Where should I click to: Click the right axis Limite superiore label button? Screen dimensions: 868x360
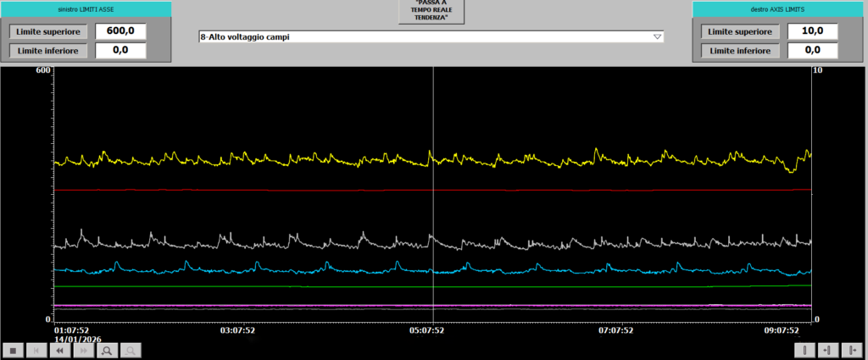[x=740, y=31]
